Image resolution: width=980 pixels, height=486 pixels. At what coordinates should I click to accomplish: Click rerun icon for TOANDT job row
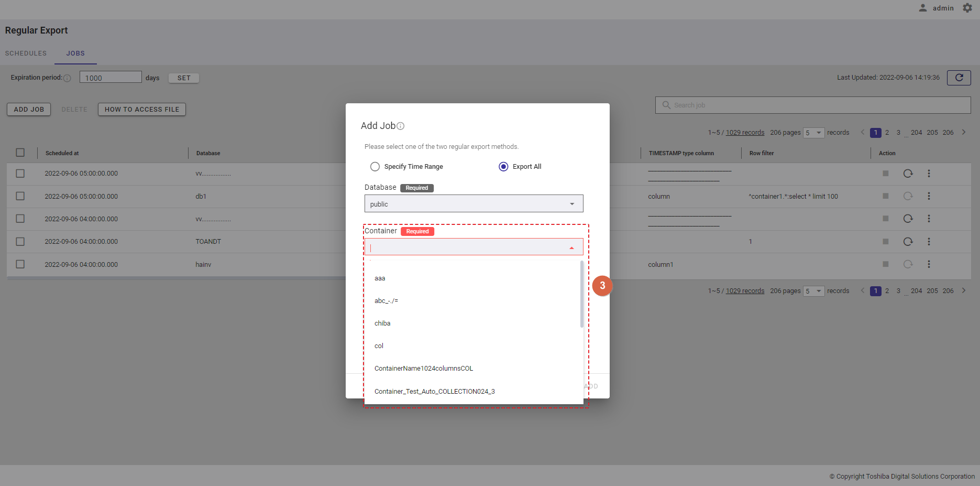pos(908,242)
